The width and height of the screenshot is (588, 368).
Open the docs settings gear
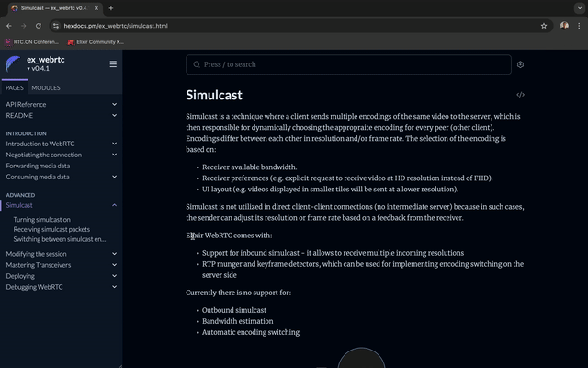(520, 64)
